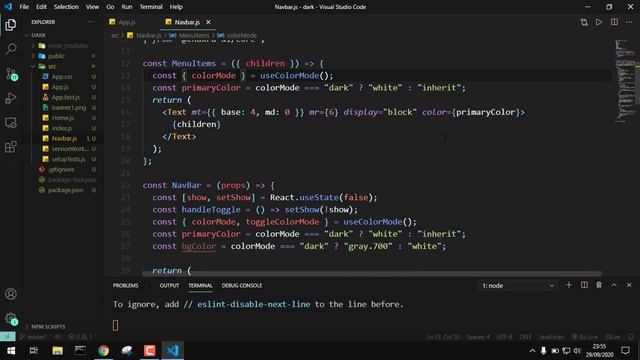Open Changes compare icon in editor toolbar
This screenshot has height=360, width=640.
pos(584,22)
